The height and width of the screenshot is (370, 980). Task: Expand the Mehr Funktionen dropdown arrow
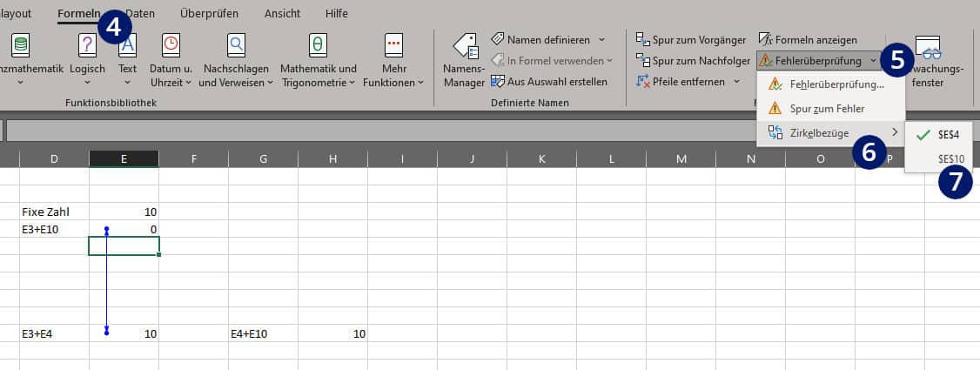tap(420, 83)
